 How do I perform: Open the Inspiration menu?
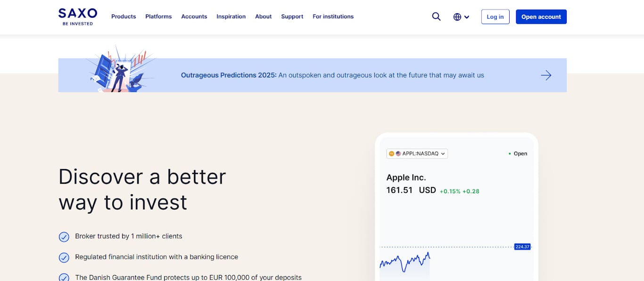(x=231, y=17)
